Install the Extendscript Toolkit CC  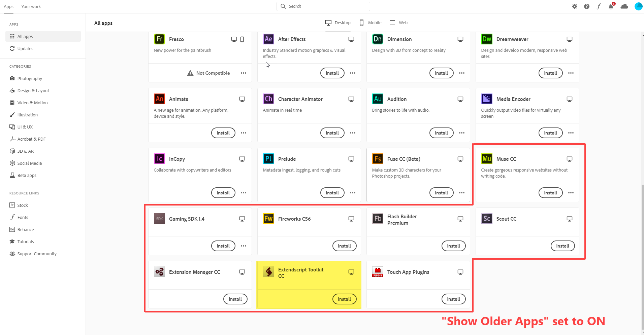pos(344,299)
